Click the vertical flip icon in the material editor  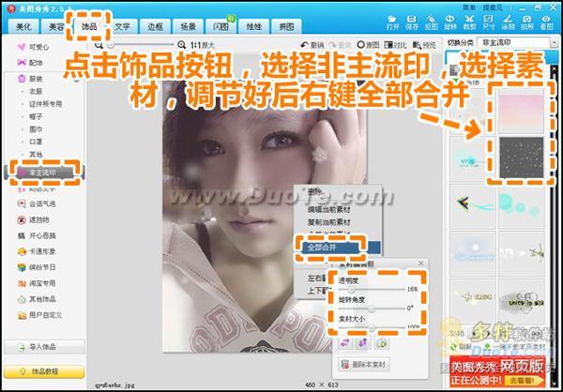tap(363, 343)
